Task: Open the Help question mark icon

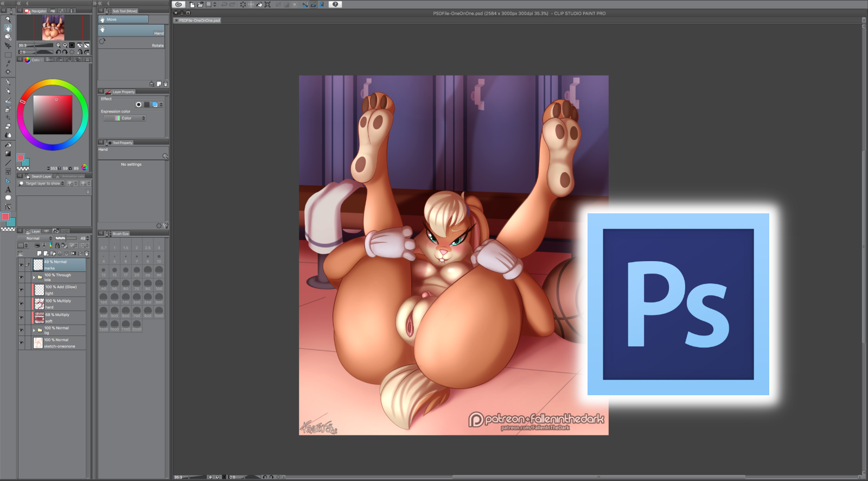Action: click(x=335, y=4)
